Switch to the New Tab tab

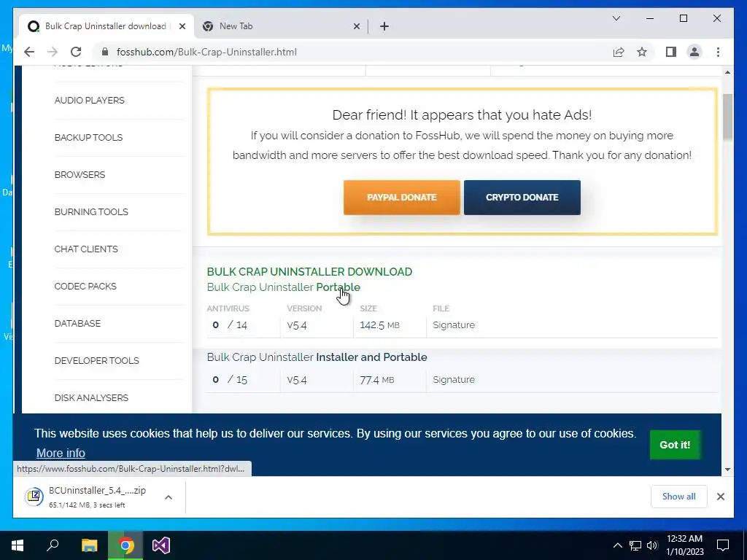click(281, 26)
